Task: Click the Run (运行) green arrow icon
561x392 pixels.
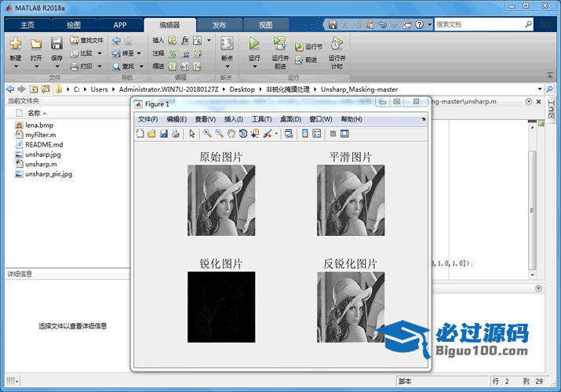Action: pyautogui.click(x=254, y=44)
